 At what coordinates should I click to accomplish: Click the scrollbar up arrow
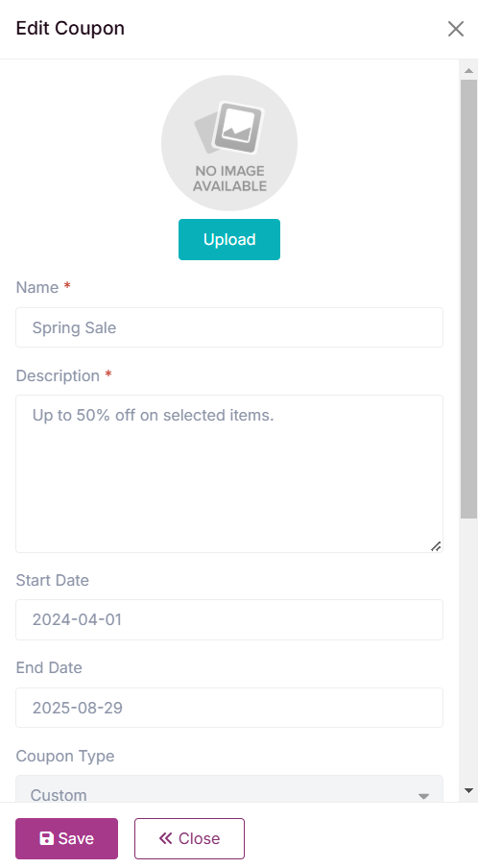[x=468, y=70]
